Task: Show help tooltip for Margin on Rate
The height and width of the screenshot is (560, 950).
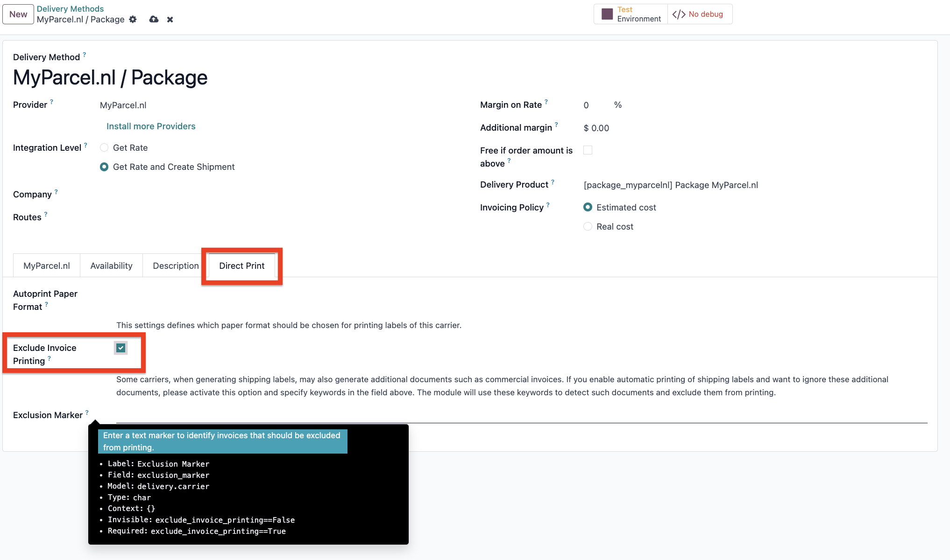Action: (546, 102)
